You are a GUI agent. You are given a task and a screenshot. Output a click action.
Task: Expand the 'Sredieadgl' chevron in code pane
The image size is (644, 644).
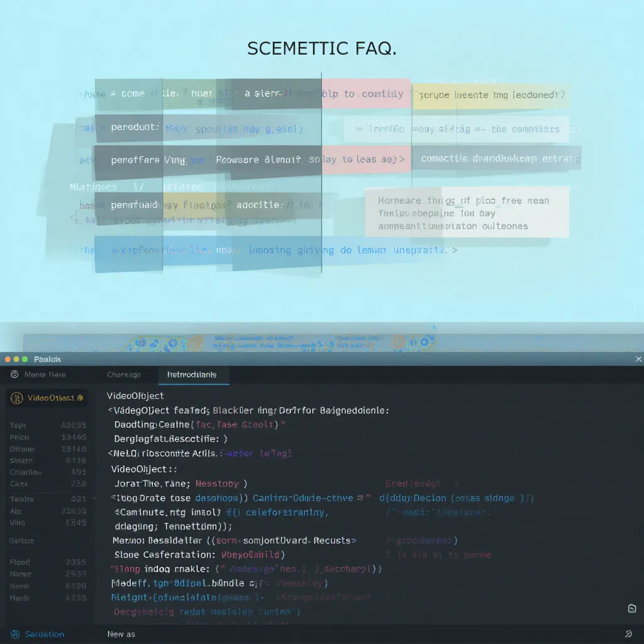coord(456,484)
